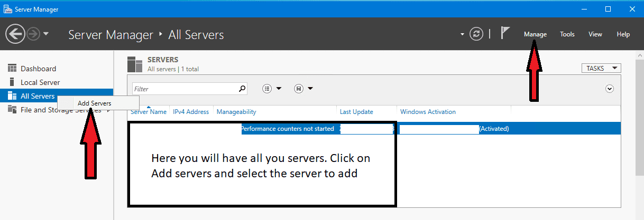Screen dimensions: 644x220
Task: Click All Servers breadcrumb in header
Action: click(x=196, y=35)
